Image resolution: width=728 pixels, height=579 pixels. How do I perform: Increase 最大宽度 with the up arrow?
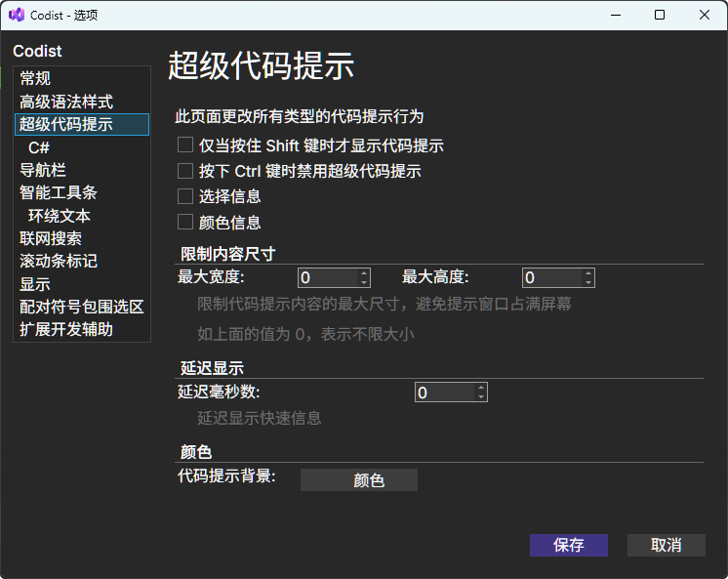click(364, 273)
